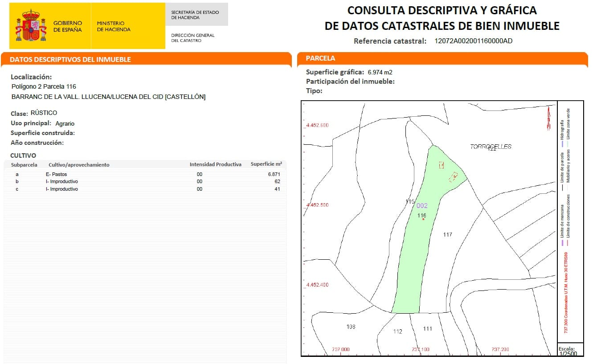Click the Superficie m² column header
The height and width of the screenshot is (364, 593).
click(x=266, y=164)
